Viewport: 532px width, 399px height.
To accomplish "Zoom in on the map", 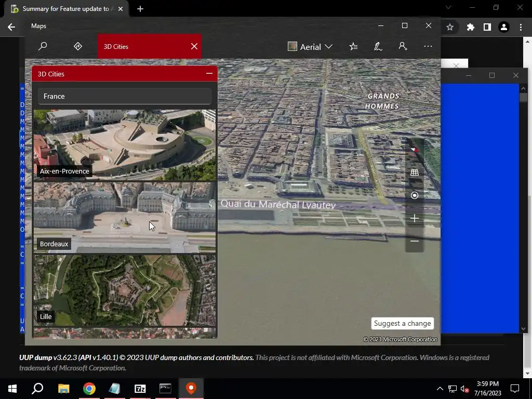I will (x=414, y=218).
